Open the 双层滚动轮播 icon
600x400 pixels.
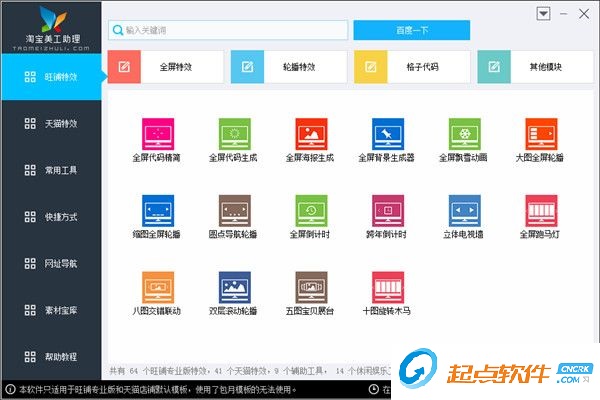pos(235,287)
